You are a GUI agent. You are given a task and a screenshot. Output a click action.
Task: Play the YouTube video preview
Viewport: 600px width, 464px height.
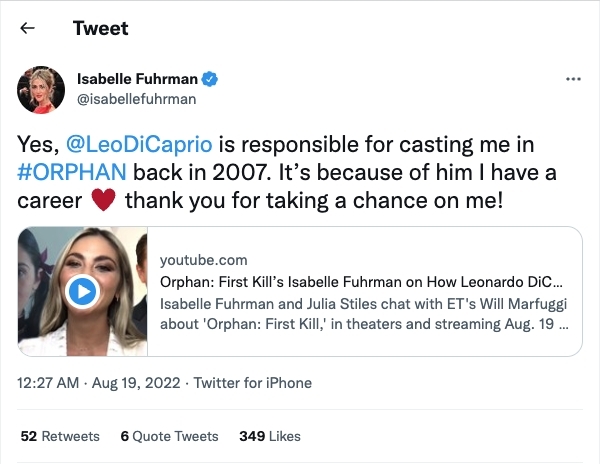coord(80,291)
